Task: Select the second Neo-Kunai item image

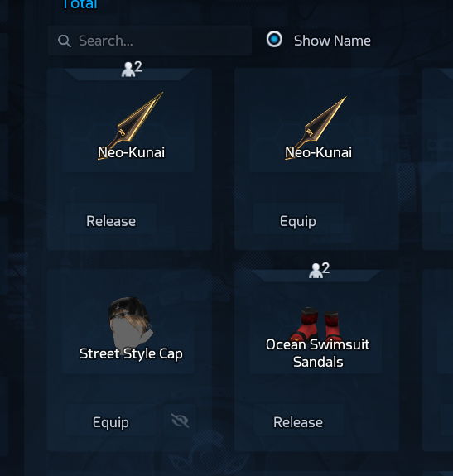Action: tap(316, 127)
